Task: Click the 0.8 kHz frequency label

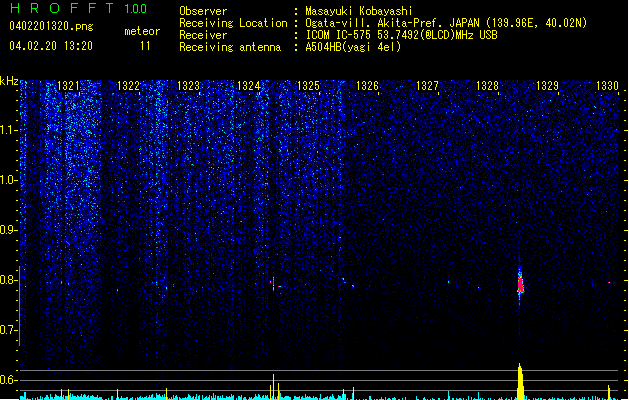Action: (x=8, y=280)
